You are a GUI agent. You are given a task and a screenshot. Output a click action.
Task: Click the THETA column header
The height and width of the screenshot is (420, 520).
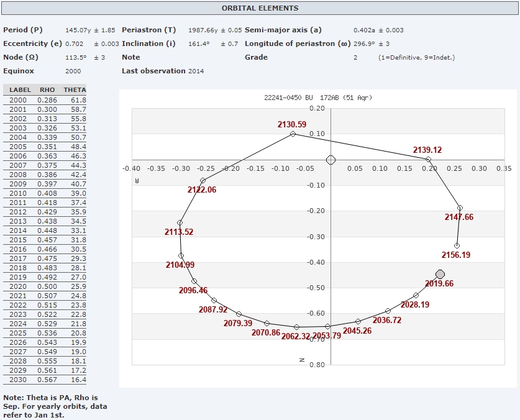[x=75, y=90]
